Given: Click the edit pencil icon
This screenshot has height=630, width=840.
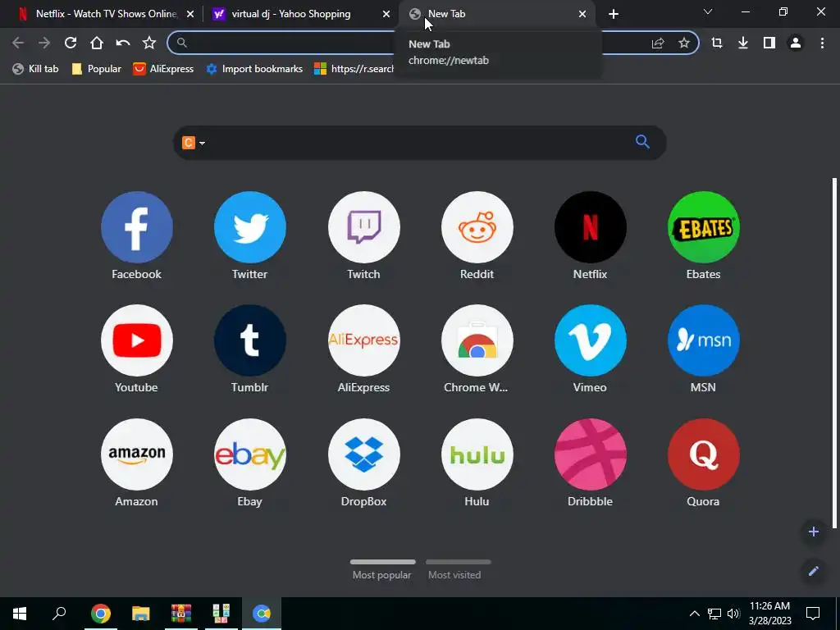Looking at the screenshot, I should click(x=813, y=571).
